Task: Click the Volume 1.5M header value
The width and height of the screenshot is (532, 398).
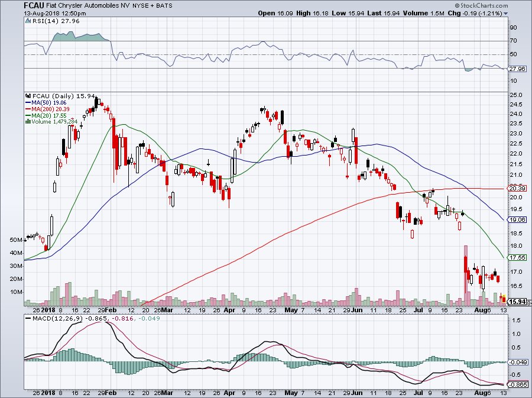Action: point(424,13)
